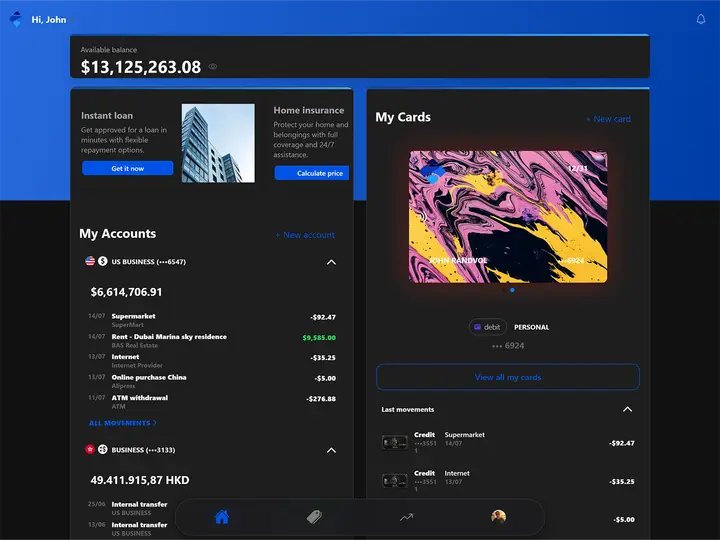
Task: Select the colorful marble debit card image
Action: [508, 217]
